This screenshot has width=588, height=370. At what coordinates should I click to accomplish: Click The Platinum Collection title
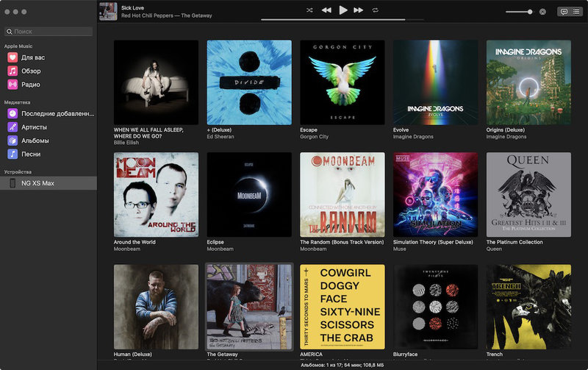[x=514, y=242]
